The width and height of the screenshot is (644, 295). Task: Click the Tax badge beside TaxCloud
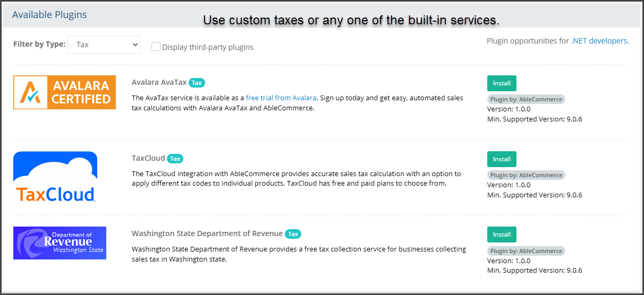(175, 159)
